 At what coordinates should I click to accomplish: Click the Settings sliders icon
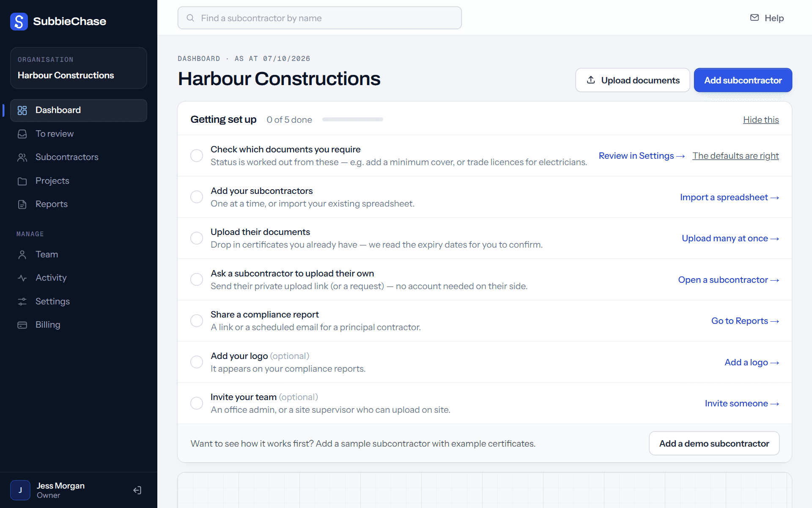22,302
